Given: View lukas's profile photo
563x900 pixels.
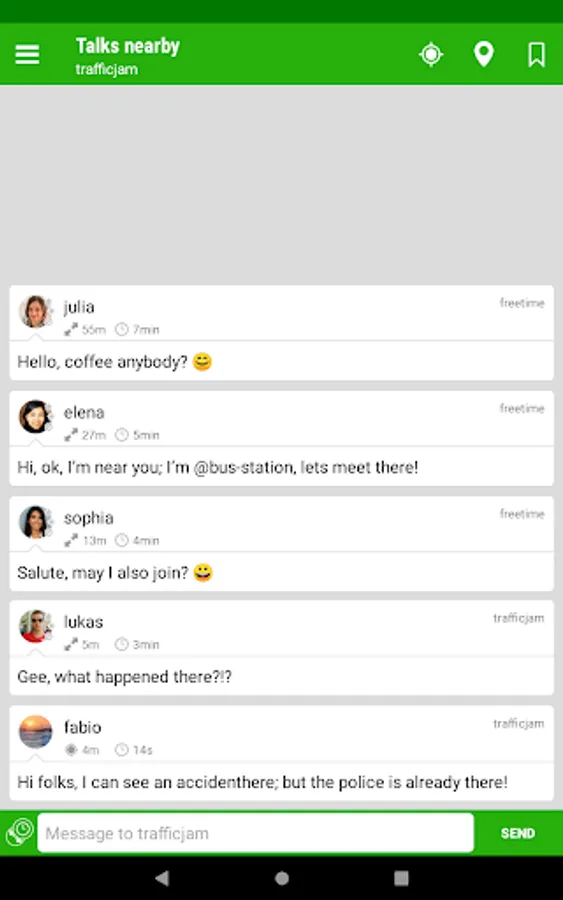Looking at the screenshot, I should (x=36, y=626).
